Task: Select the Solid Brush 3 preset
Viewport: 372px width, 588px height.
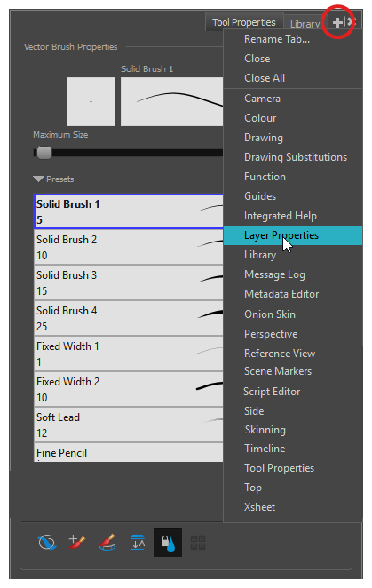Action: 129,282
